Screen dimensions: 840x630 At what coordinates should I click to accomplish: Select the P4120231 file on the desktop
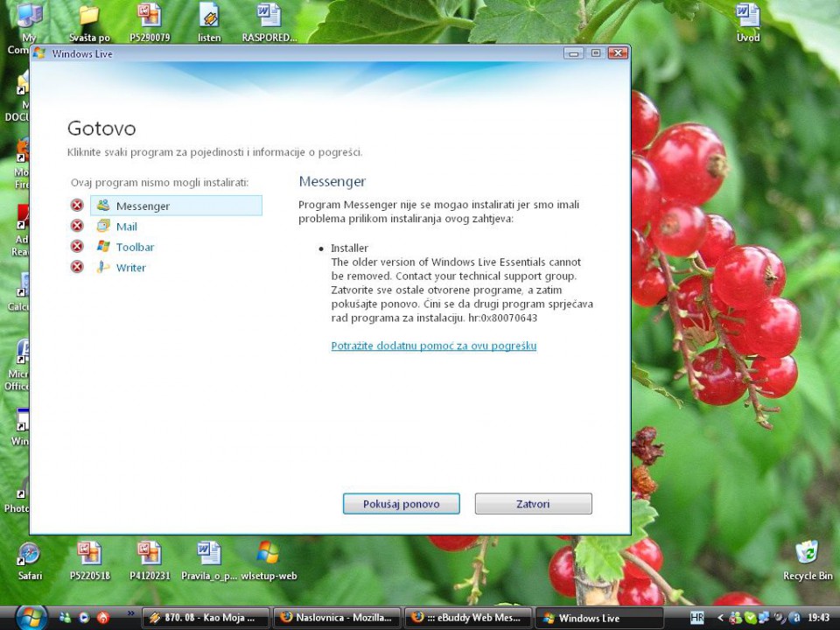[x=150, y=562]
